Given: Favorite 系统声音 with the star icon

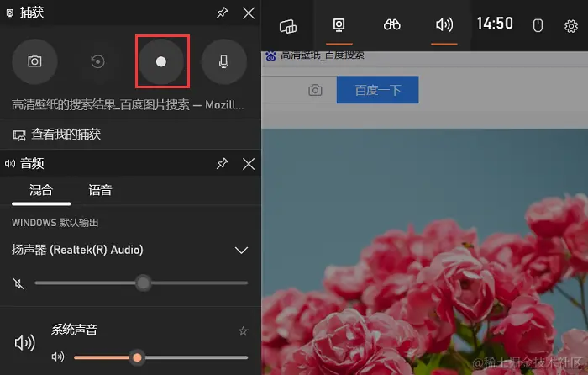Looking at the screenshot, I should point(243,330).
